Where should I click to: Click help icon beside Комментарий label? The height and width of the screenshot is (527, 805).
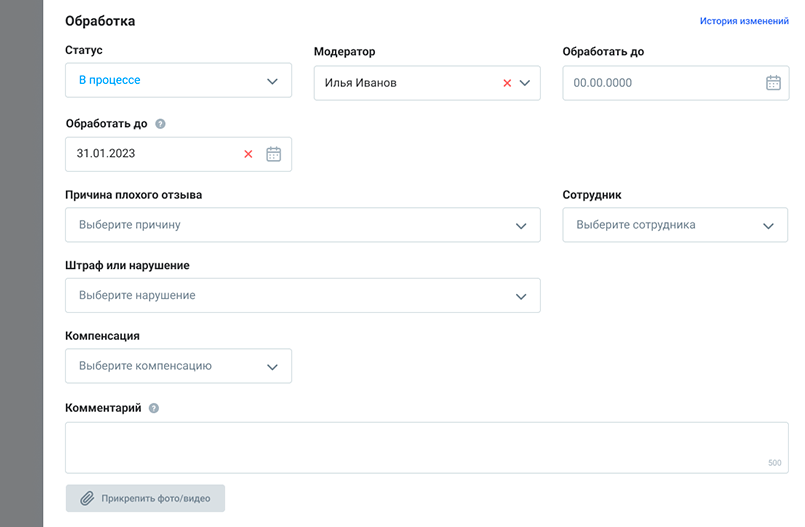[154, 408]
